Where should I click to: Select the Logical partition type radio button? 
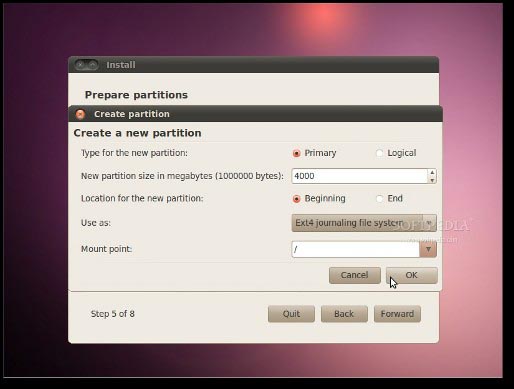coord(379,153)
